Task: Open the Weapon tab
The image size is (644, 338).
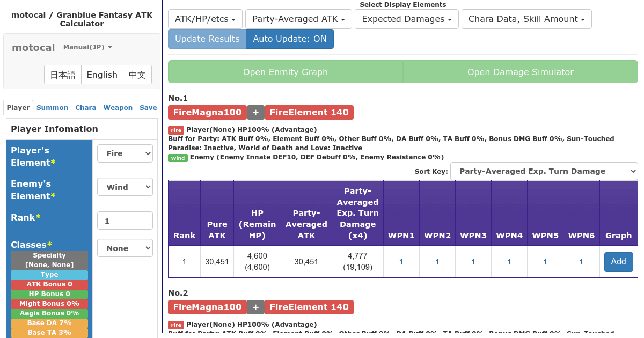Action: coord(118,107)
